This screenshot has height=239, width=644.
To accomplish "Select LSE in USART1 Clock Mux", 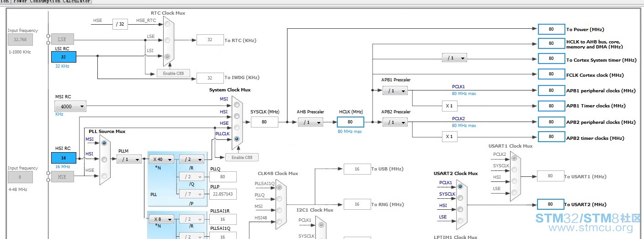I will (514, 192).
